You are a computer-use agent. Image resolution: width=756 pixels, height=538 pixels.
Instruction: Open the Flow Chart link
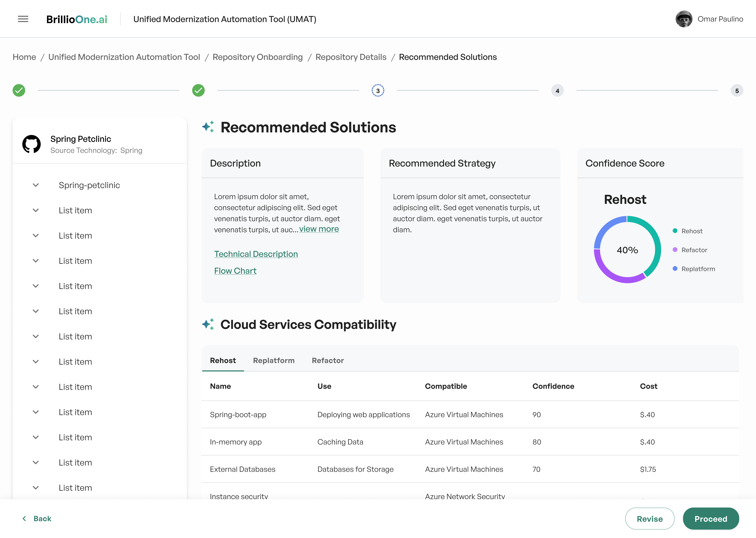235,271
